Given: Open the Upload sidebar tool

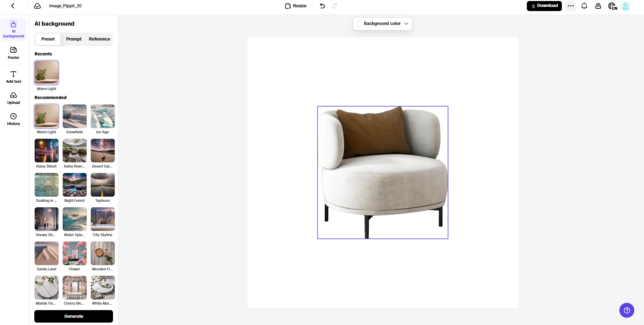Looking at the screenshot, I should tap(14, 98).
